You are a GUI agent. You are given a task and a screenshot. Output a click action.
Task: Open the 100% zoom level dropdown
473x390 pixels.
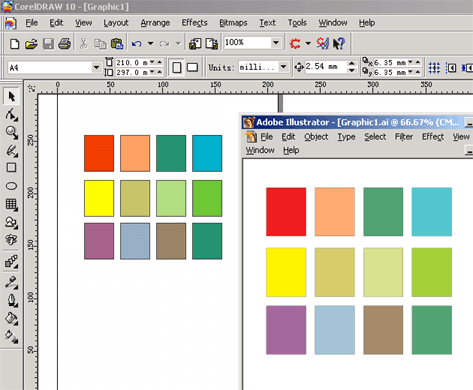[276, 43]
